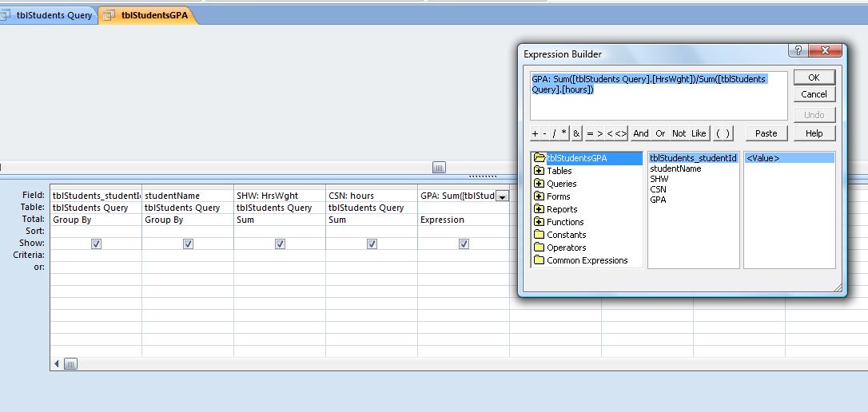Toggle Show checkbox for SHW: HrsWght

click(280, 244)
